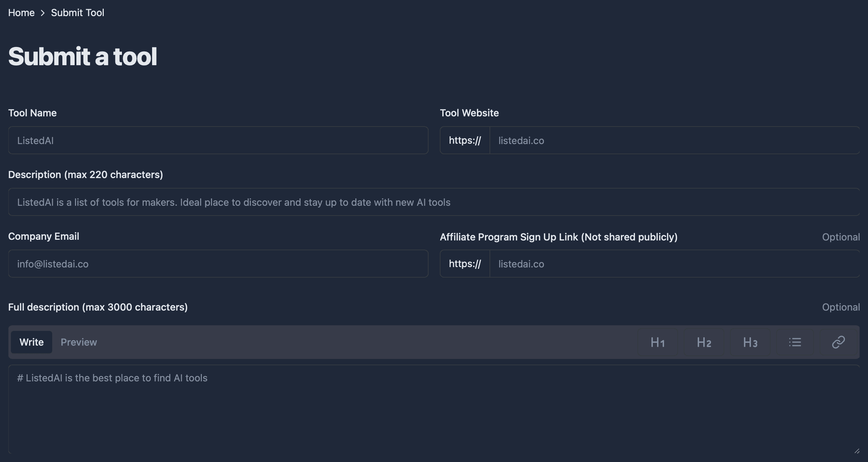Insert H2 heading in full description
Screen dimensions: 868x462
[x=704, y=342]
